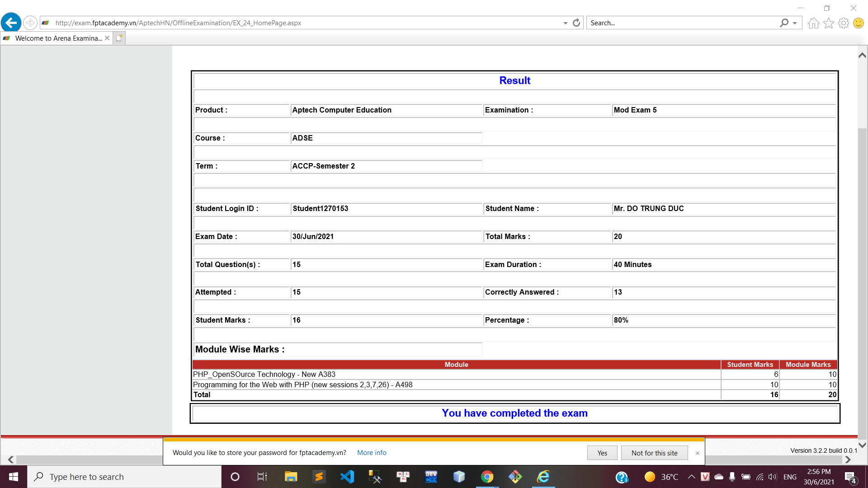This screenshot has height=488, width=868.
Task: Click the search magnifier icon in the search box
Action: click(x=784, y=23)
